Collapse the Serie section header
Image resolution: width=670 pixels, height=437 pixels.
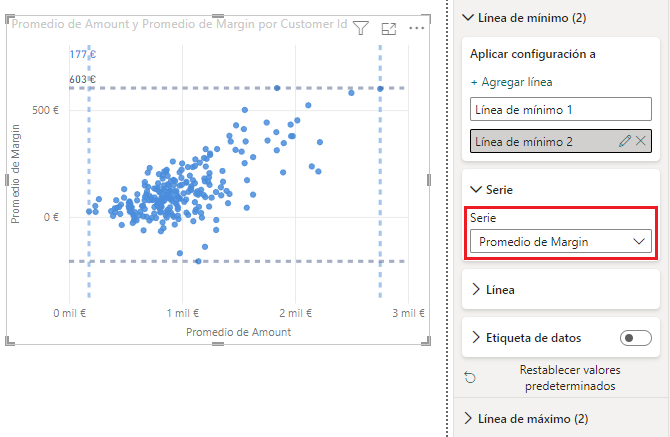pyautogui.click(x=476, y=189)
